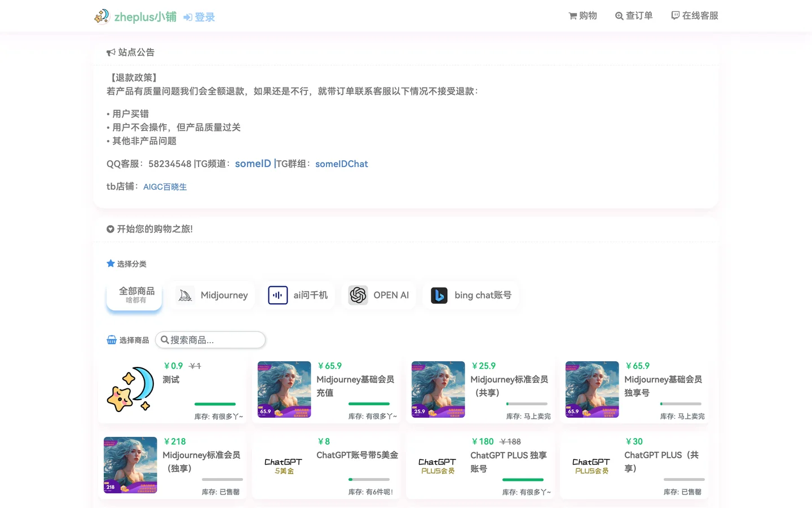
Task: Click the ¥0.9 price on 测试
Action: point(173,366)
